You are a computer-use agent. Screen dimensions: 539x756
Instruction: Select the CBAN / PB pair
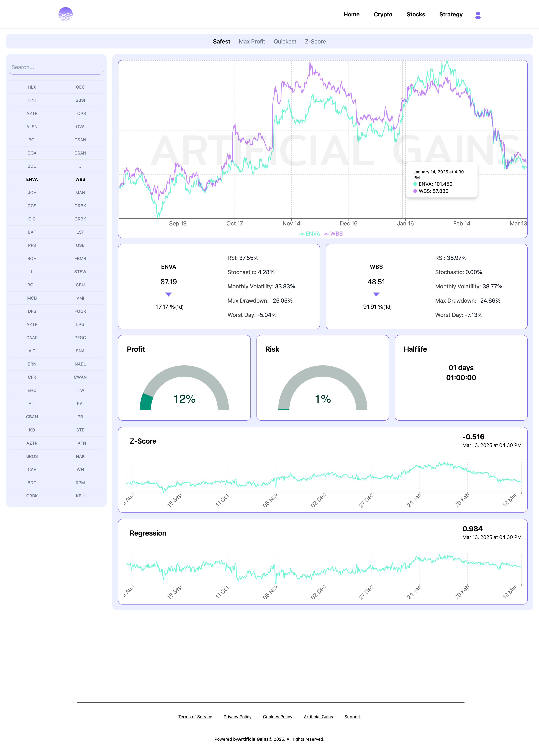(56, 417)
